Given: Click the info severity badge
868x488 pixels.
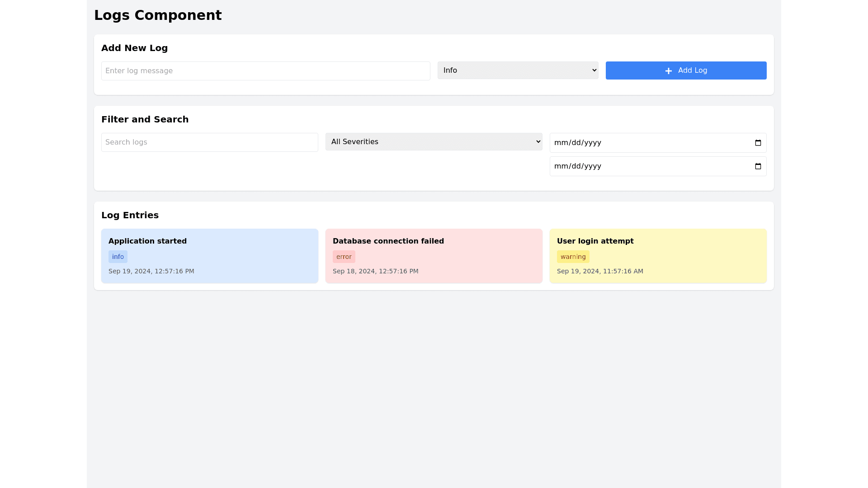Looking at the screenshot, I should pos(118,257).
